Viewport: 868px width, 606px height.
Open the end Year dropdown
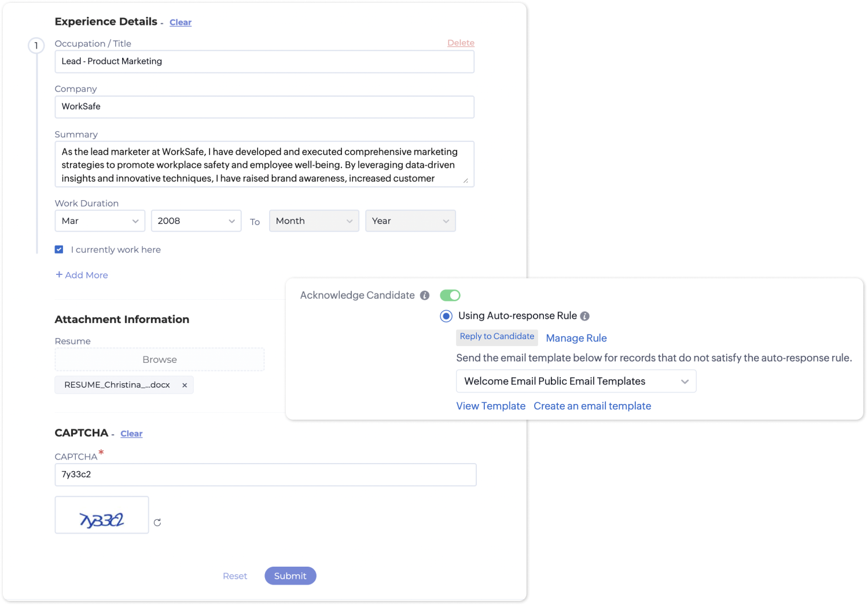pyautogui.click(x=410, y=221)
